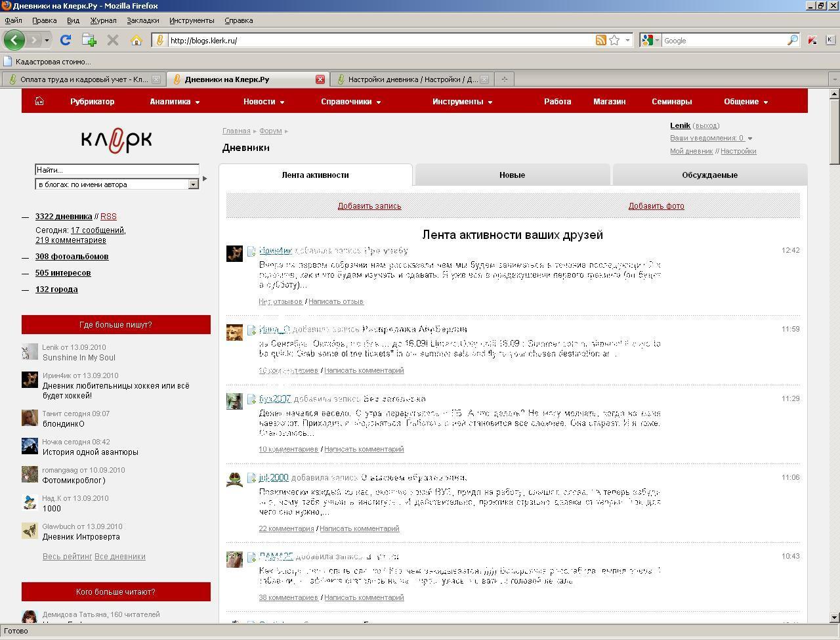840x640 pixels.
Task: Log out via the выход link
Action: tap(706, 125)
